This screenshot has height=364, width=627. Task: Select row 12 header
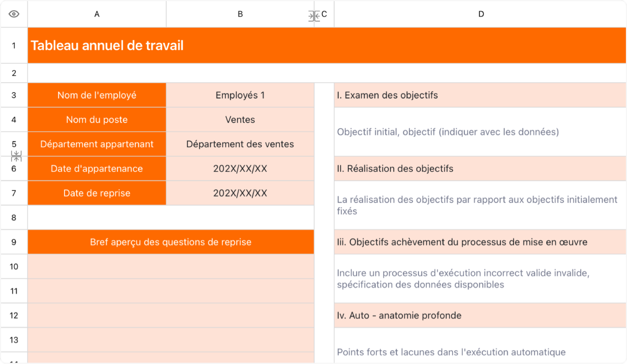14,315
